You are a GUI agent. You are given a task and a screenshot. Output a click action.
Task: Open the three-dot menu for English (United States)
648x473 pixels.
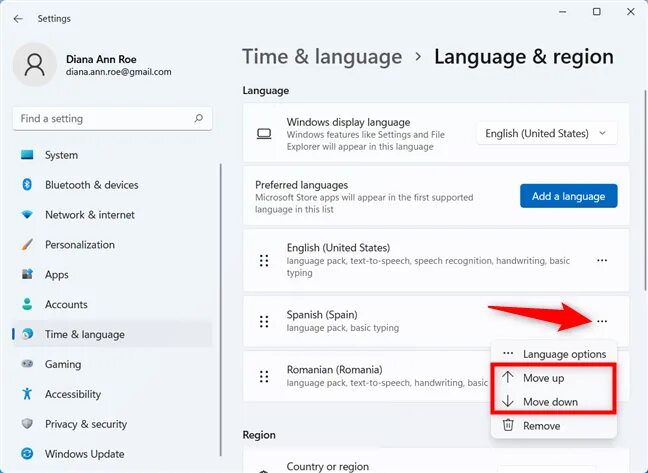click(x=602, y=260)
